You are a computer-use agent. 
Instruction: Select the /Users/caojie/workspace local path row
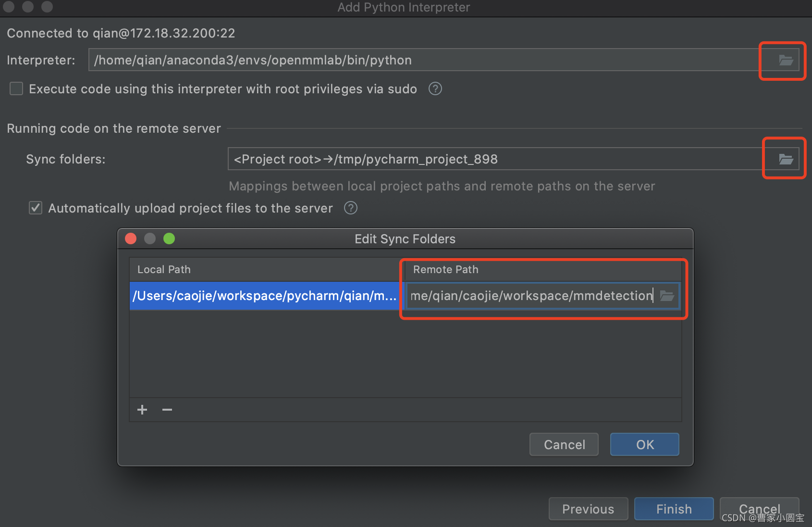pyautogui.click(x=264, y=296)
